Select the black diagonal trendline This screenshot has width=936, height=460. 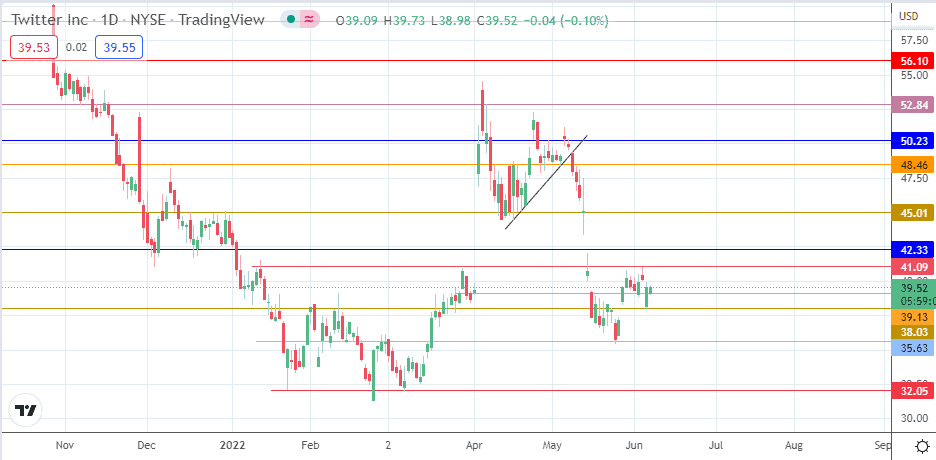pos(547,182)
